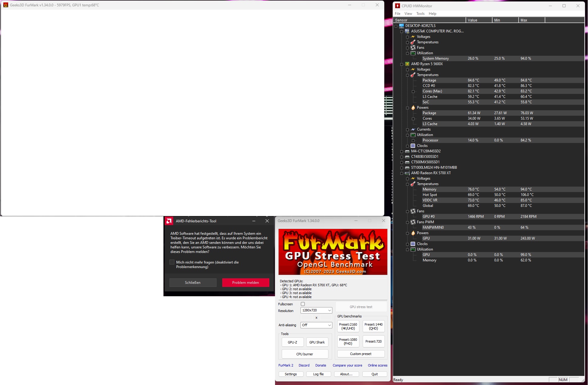
Task: Click the red 'Problem melden' button
Action: [245, 283]
